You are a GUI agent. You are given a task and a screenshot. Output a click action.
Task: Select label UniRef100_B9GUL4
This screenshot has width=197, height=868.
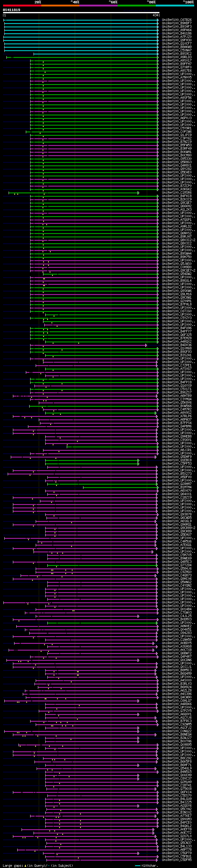tap(177, 281)
